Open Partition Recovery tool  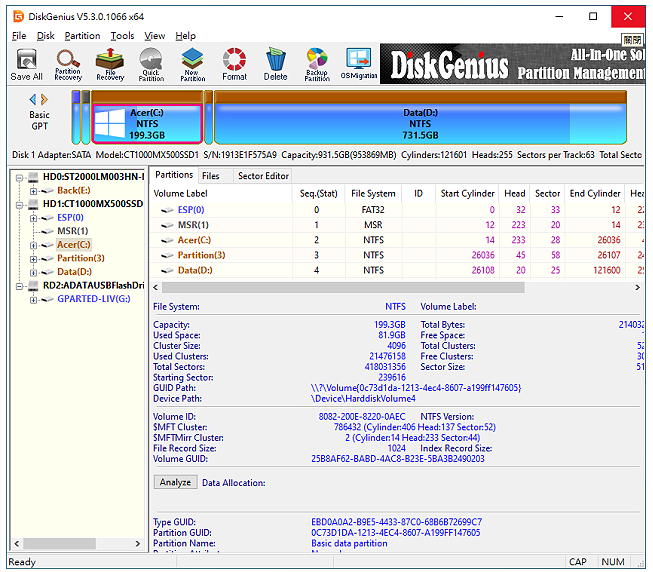[68, 64]
